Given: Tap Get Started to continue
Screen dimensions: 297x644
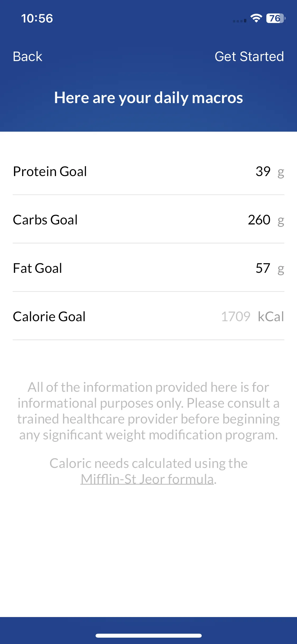Looking at the screenshot, I should click(249, 56).
